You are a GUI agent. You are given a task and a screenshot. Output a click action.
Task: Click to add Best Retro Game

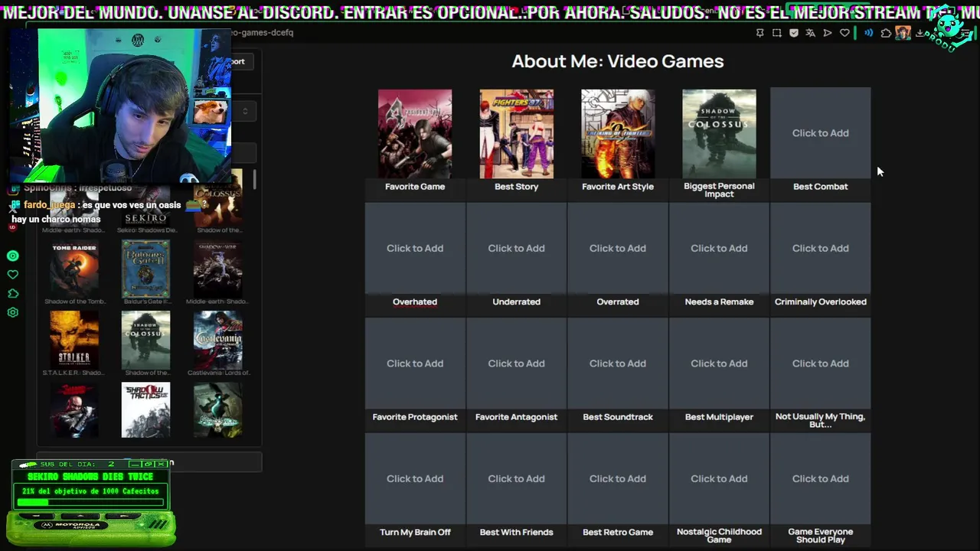coord(618,478)
